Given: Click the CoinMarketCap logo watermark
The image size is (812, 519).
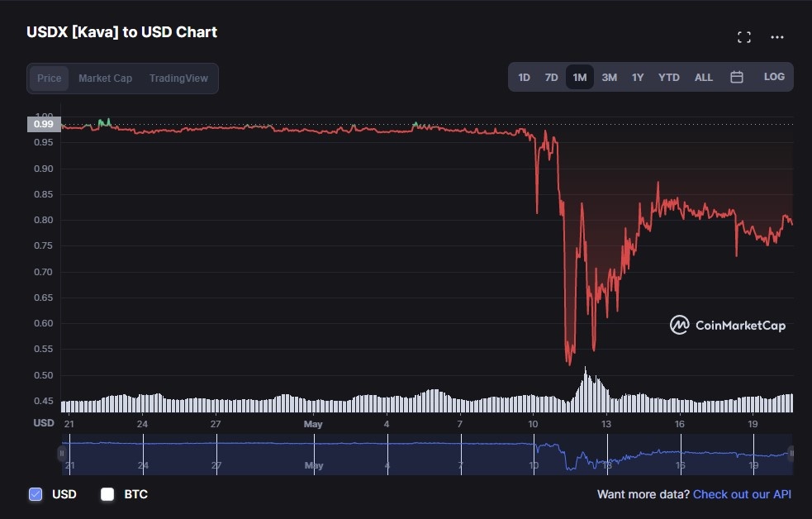Looking at the screenshot, I should click(727, 326).
